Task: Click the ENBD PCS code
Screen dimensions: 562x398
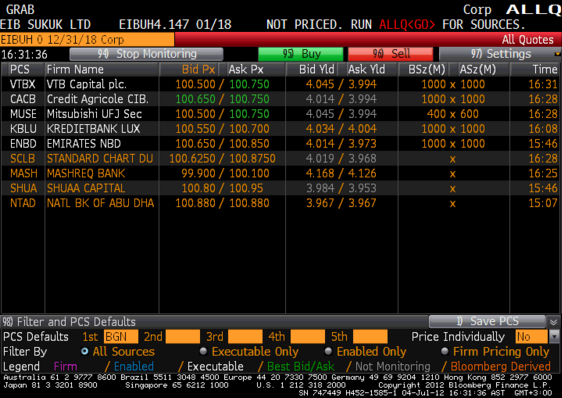Action: [x=23, y=144]
